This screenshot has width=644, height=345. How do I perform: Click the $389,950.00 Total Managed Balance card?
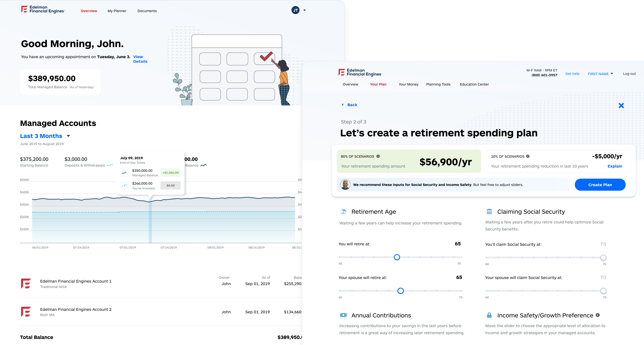coord(60,82)
